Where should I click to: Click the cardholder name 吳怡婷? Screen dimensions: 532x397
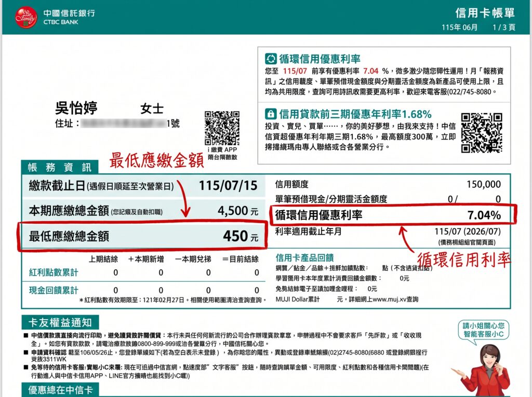76,108
